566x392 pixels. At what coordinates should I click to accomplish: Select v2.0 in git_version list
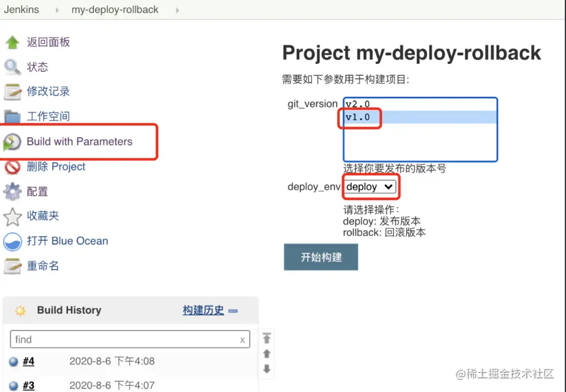[420, 104]
